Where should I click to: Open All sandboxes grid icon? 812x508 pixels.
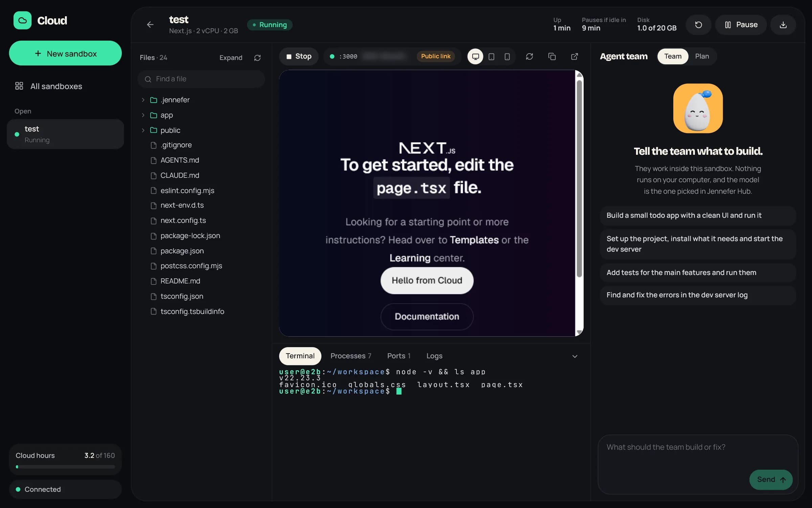(19, 86)
